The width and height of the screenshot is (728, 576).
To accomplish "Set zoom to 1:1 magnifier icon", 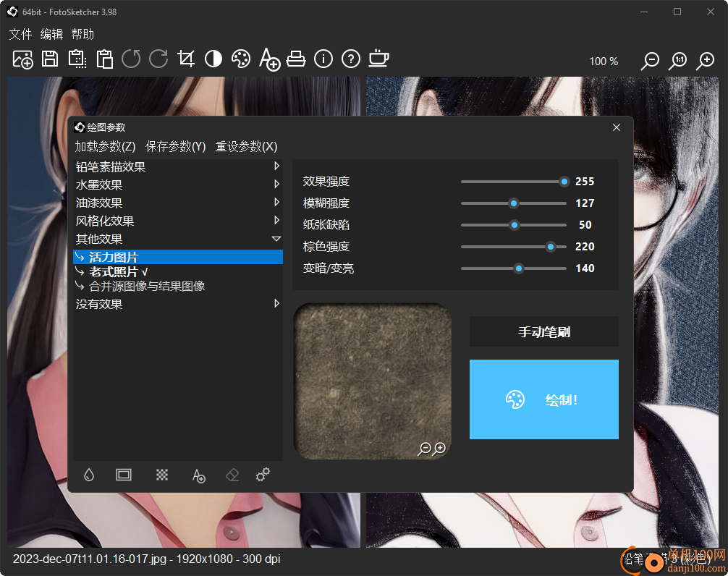I will pyautogui.click(x=678, y=62).
